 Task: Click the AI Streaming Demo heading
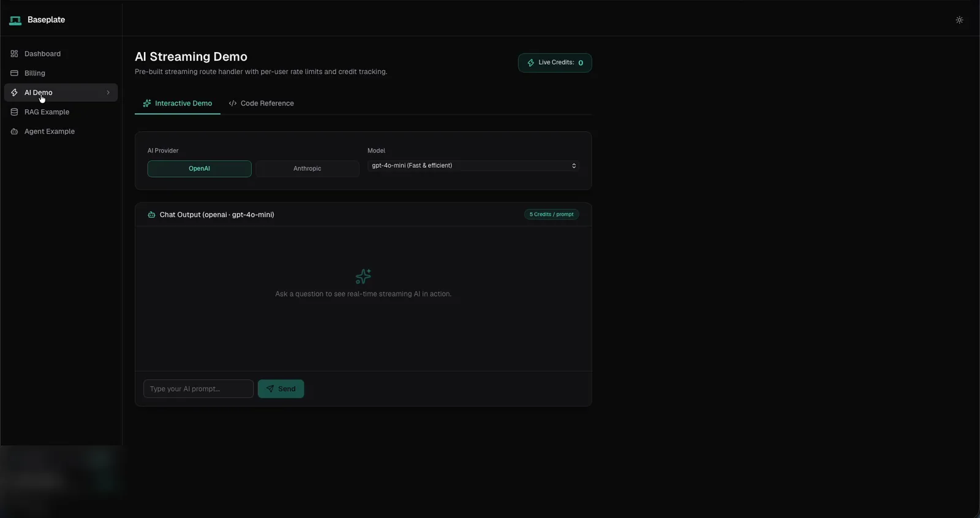pyautogui.click(x=191, y=56)
